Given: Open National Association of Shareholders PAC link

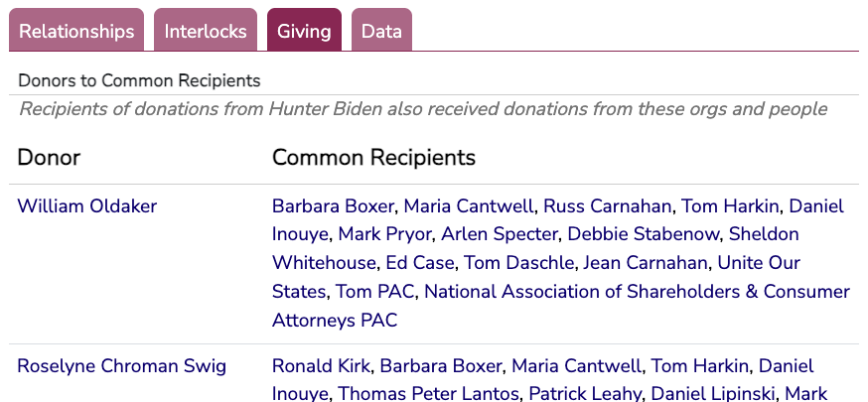Looking at the screenshot, I should point(636,292).
